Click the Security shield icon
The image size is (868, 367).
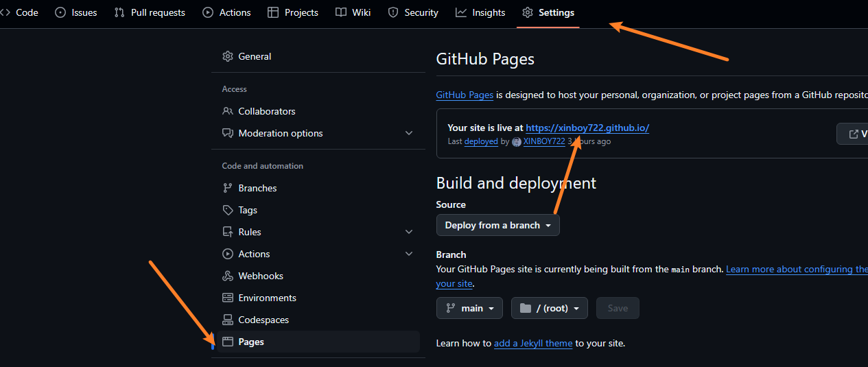(x=393, y=12)
